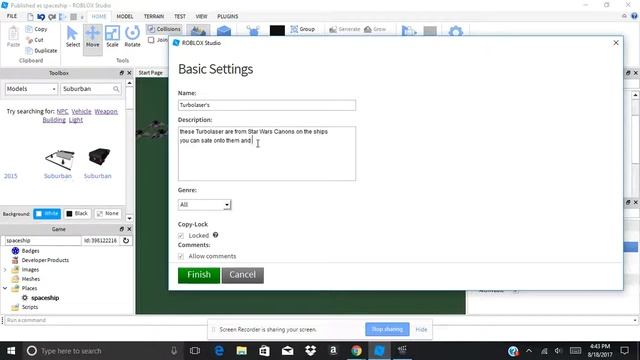Click the Building search suggestion
Screen dimensions: 640x360
click(x=54, y=120)
